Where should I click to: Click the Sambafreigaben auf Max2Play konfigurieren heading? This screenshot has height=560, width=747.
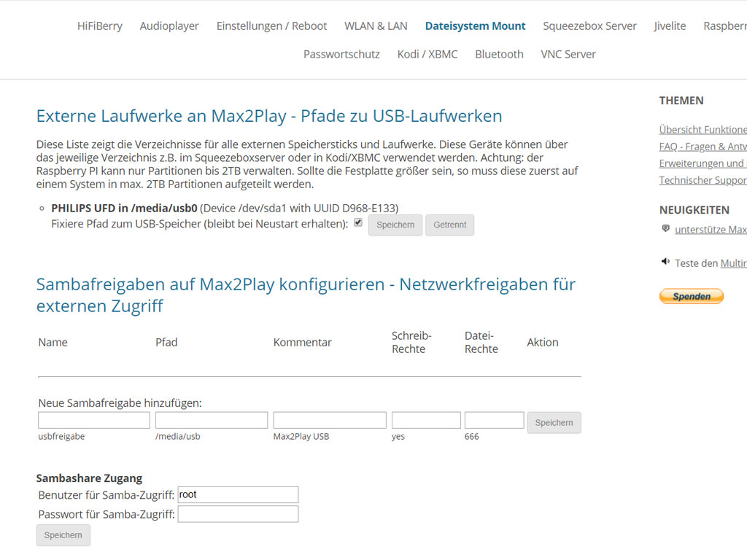point(306,295)
